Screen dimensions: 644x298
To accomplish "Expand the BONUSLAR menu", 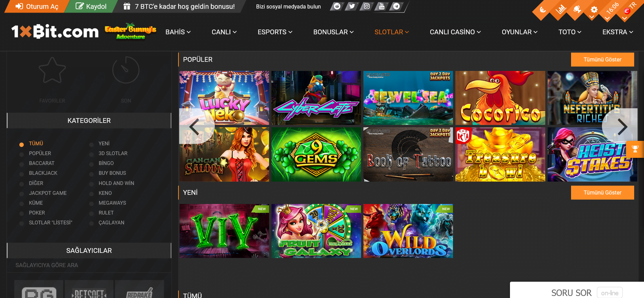I will (x=334, y=32).
